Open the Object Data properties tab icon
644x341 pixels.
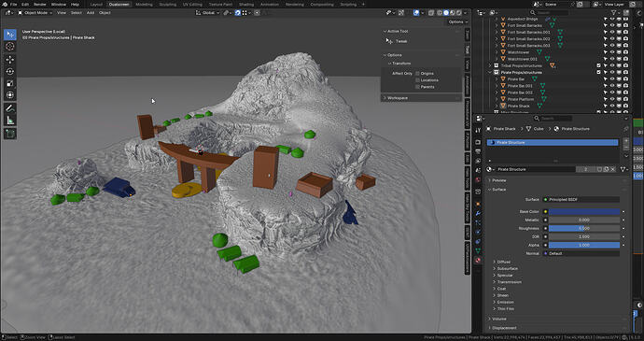pyautogui.click(x=478, y=250)
